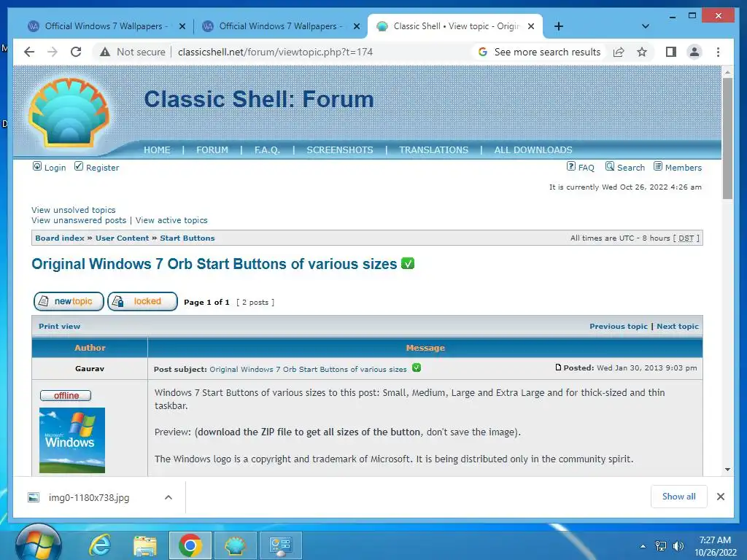Screen dimensions: 747x560
Task: Go to User Content breadcrumb
Action: pos(122,238)
